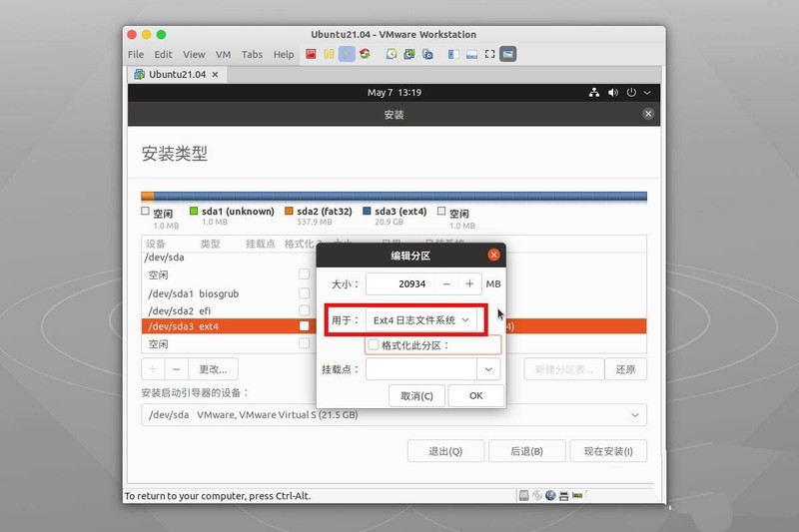Click the 取消(C) cancel button
Image resolution: width=799 pixels, height=532 pixels.
(x=416, y=395)
